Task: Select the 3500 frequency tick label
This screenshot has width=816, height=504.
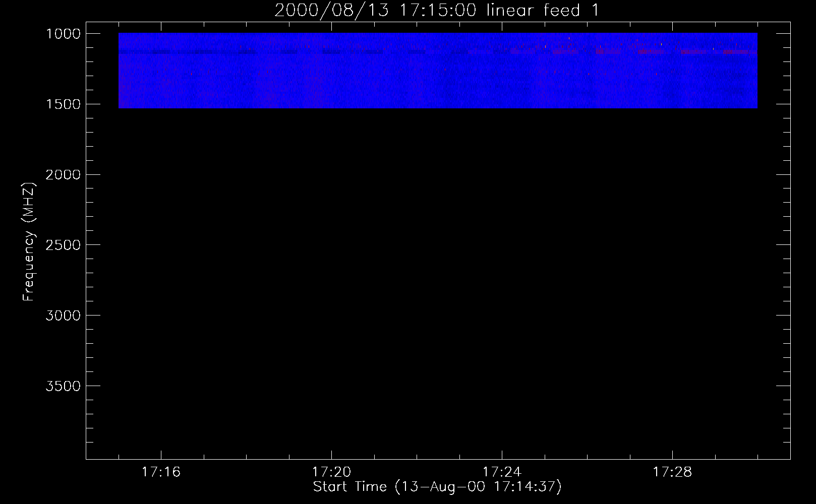Action: pos(63,386)
